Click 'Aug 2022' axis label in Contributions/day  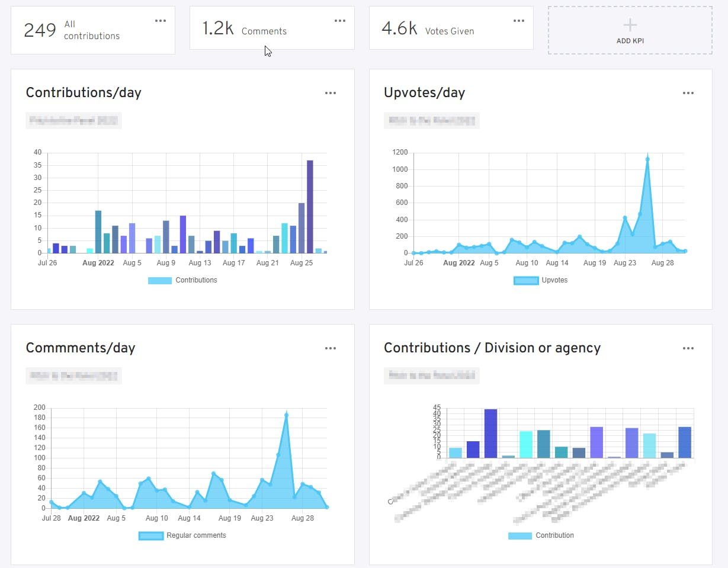coord(100,263)
